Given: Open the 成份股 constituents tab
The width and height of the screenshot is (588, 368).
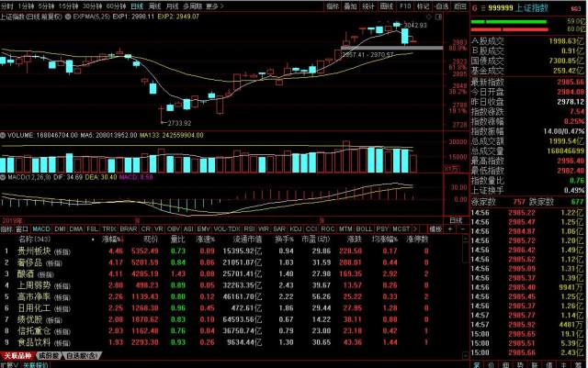Looking at the screenshot, I should (48, 353).
